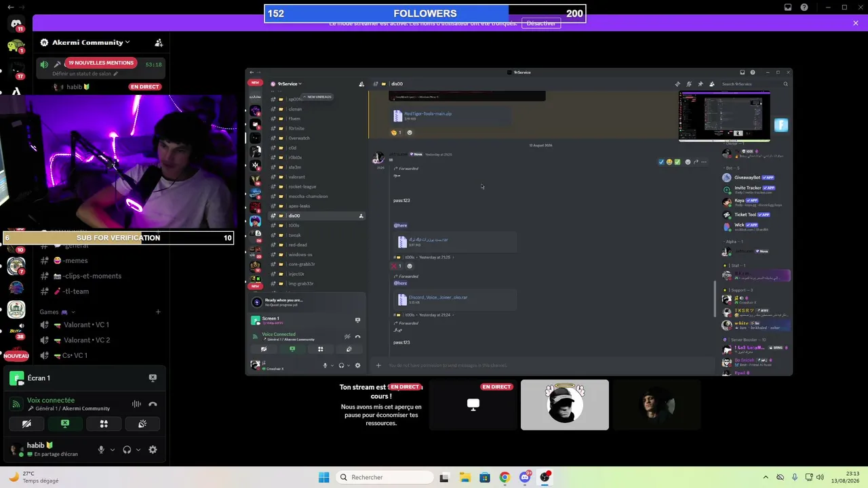Add channel with plus beside Games
868x488 pixels.
[158, 312]
